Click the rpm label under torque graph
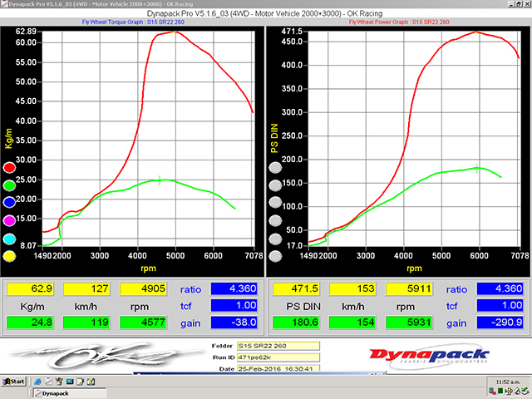Viewport: 532px width, 399px height. (148, 268)
